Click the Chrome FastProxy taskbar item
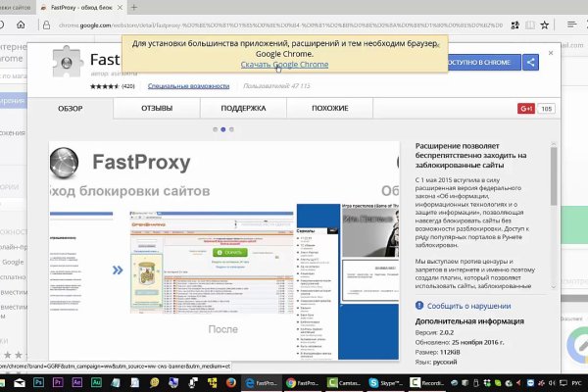588x392 pixels. click(304, 383)
